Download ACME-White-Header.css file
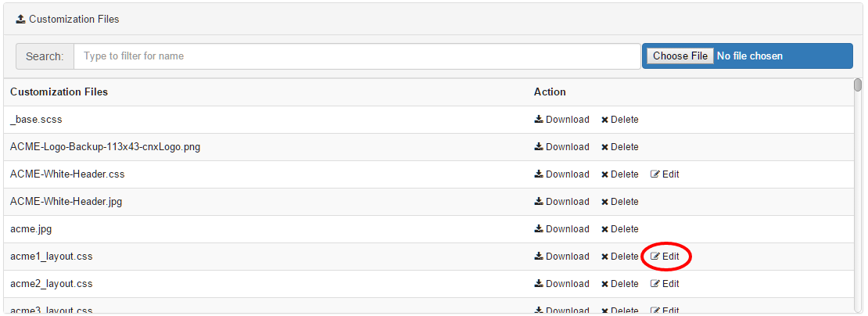The image size is (868, 316). [561, 174]
